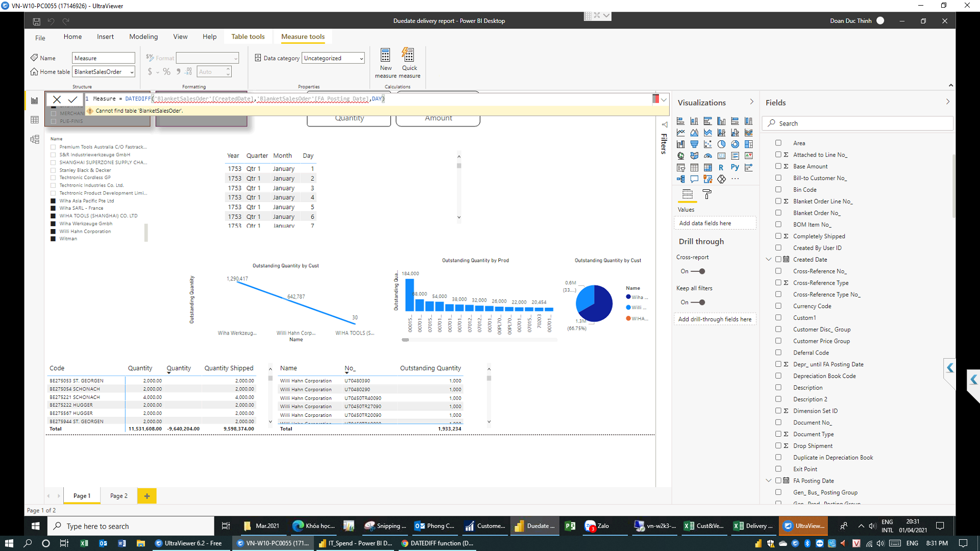Select the treemap visualization icon

[x=749, y=144]
